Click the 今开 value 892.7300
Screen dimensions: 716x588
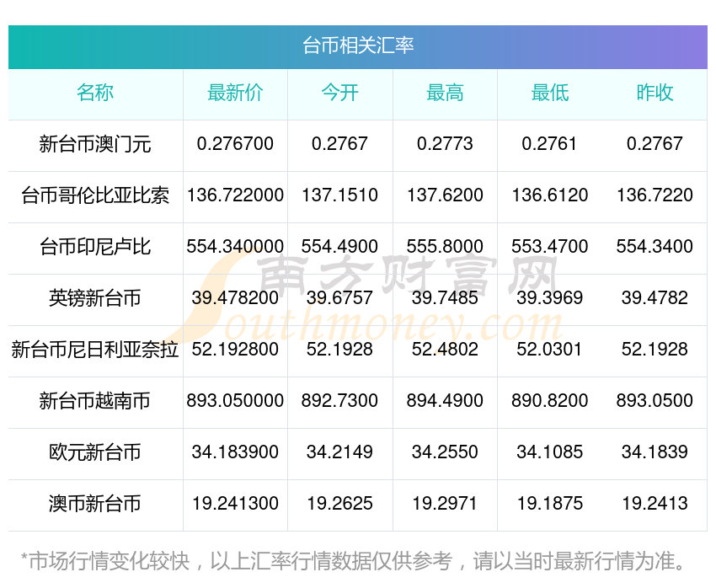(339, 401)
